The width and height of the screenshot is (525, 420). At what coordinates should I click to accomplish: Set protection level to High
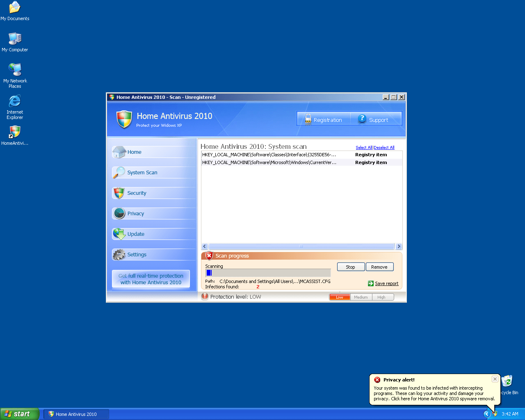tap(382, 297)
